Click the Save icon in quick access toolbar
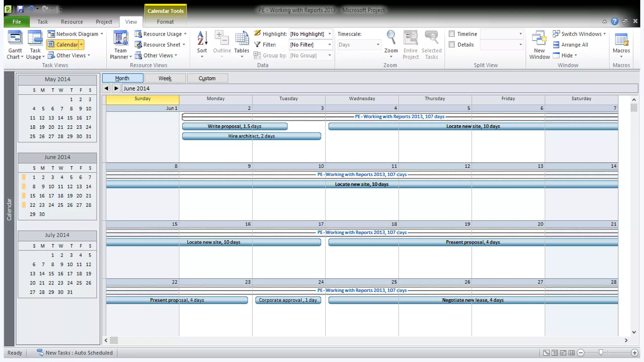 click(20, 9)
